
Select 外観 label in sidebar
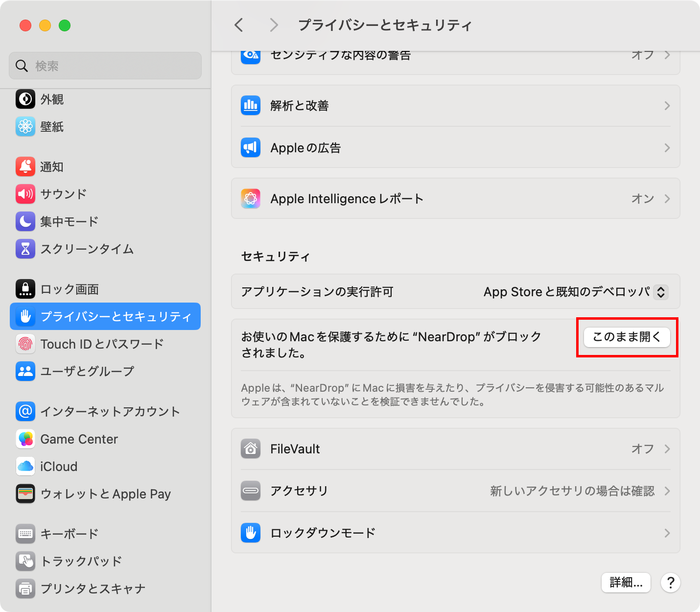tap(52, 99)
